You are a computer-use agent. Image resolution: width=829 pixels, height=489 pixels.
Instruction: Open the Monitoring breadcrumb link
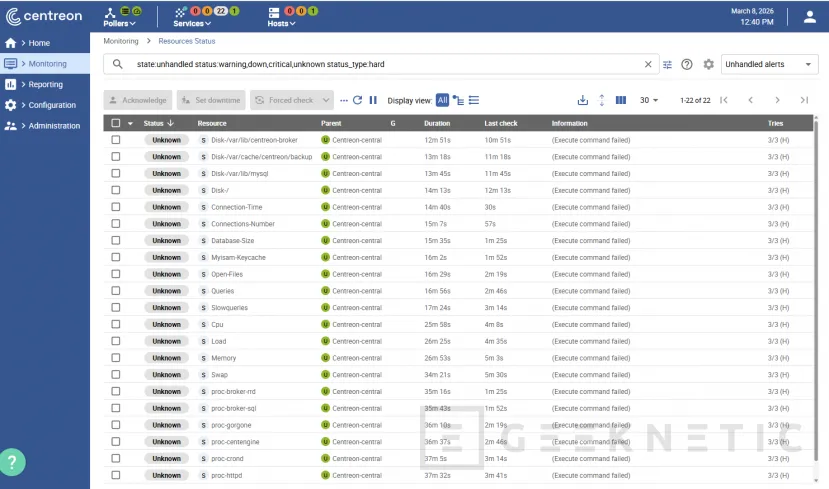coord(121,41)
